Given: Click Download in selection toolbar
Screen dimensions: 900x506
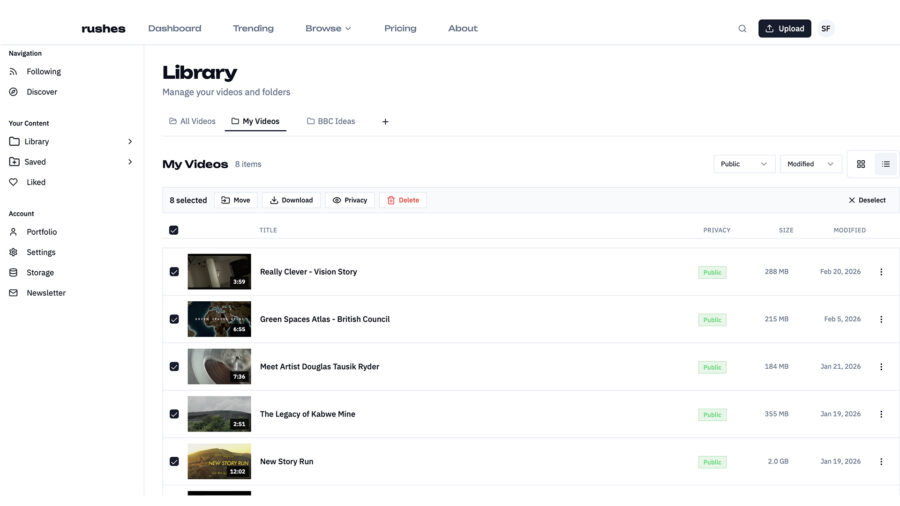Looking at the screenshot, I should (292, 200).
